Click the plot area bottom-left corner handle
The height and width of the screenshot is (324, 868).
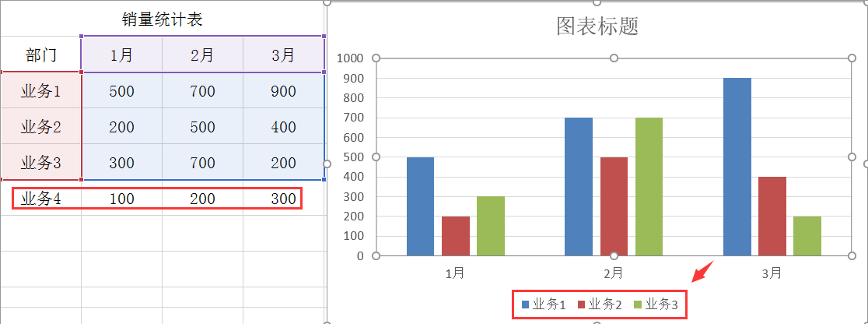376,255
